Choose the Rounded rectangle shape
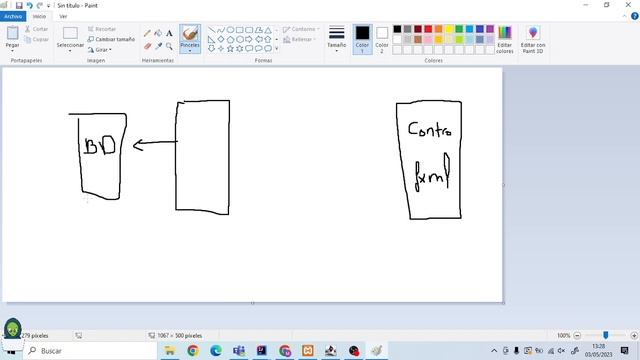640x360 pixels. point(249,30)
